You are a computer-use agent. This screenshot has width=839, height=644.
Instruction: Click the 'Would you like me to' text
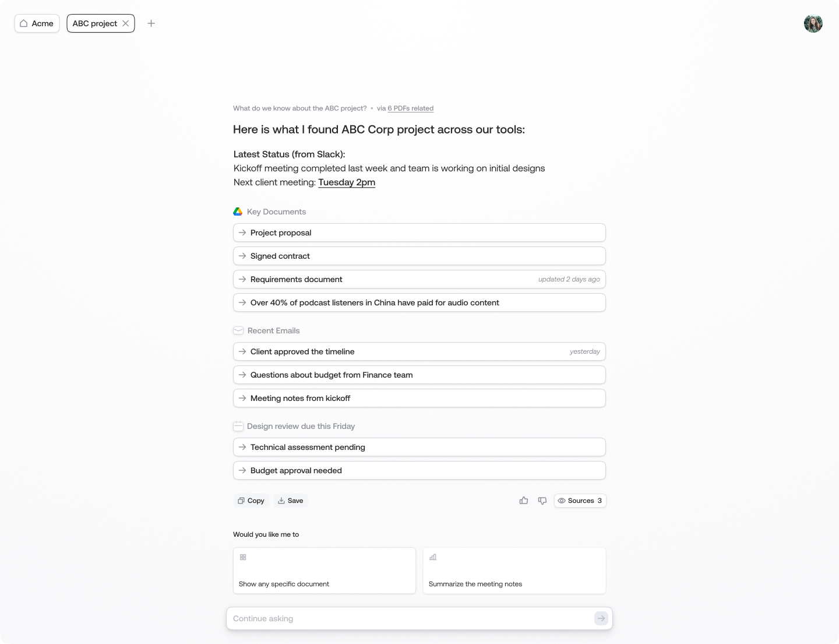click(266, 534)
